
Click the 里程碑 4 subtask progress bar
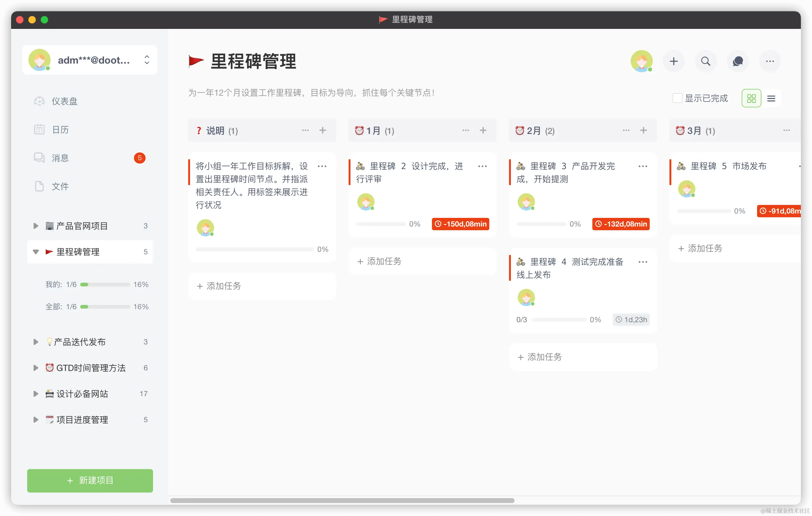point(559,320)
